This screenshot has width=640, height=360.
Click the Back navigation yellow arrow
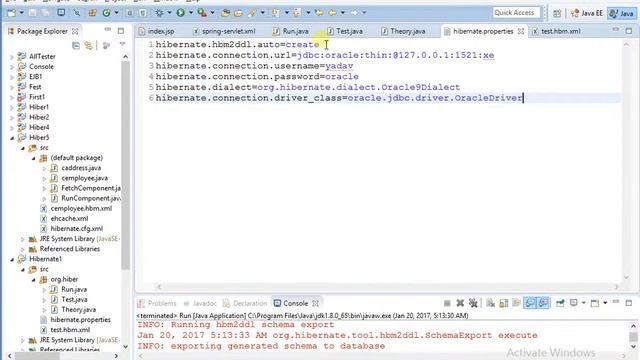pyautogui.click(x=332, y=13)
